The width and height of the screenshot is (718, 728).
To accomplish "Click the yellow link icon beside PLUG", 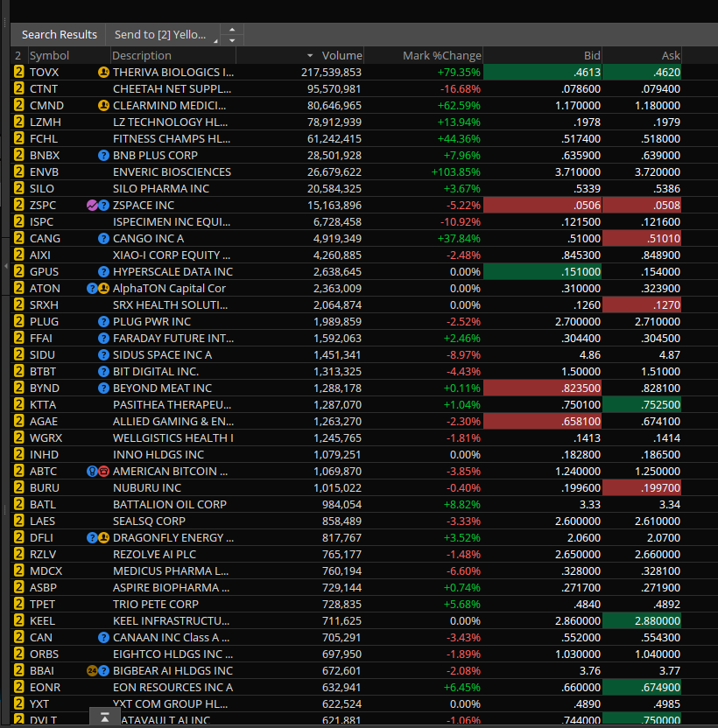I will click(x=18, y=321).
